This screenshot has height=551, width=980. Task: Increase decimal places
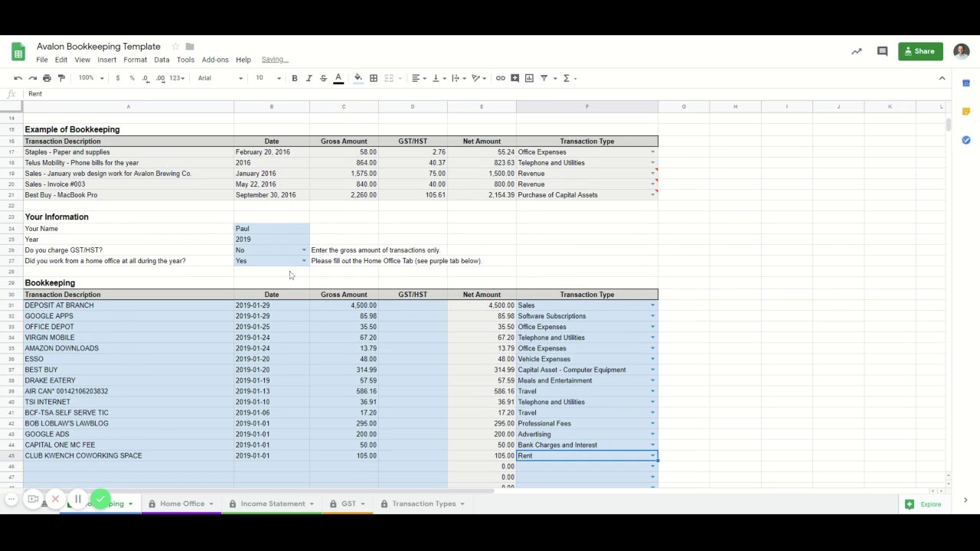160,78
